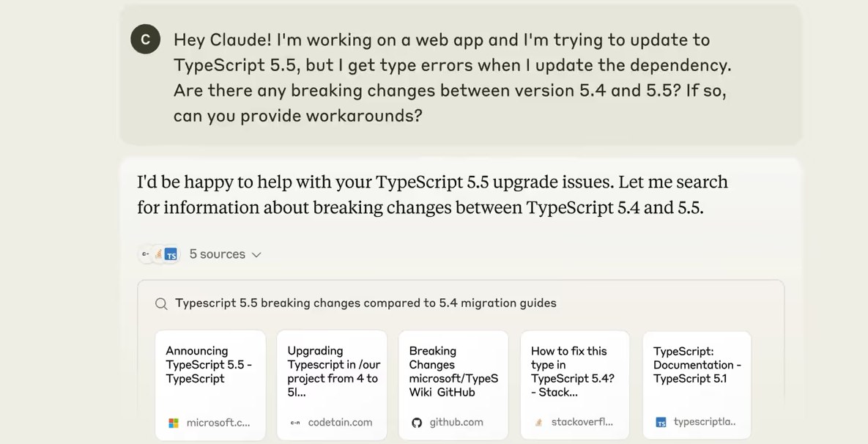Click the codetain.com domain label
This screenshot has width=868, height=444.
pos(340,423)
